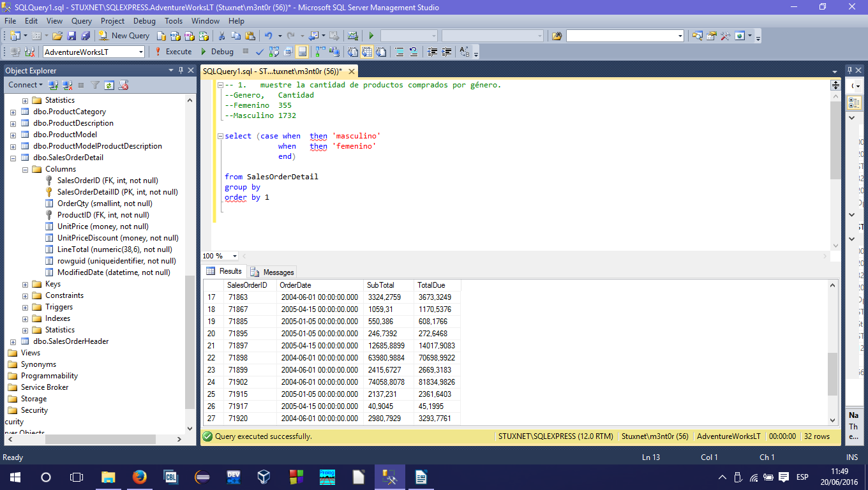
Task: Click the Analysis Services MDX Query icon
Action: 174,36
